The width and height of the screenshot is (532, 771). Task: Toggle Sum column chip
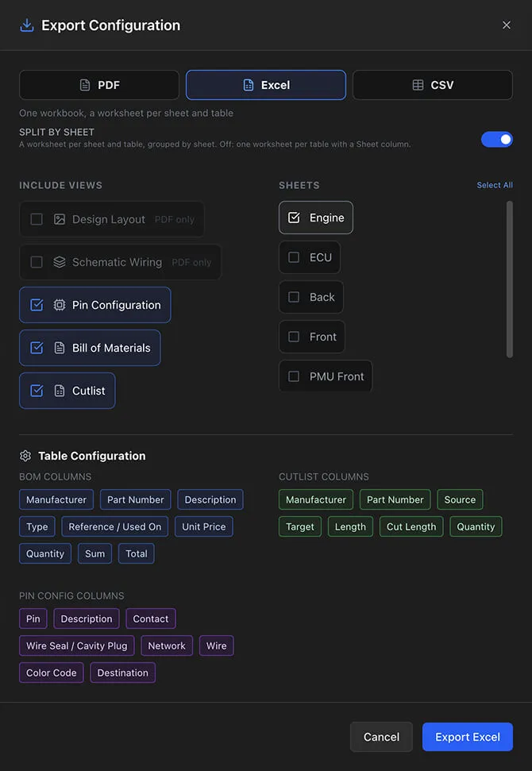[x=95, y=553]
